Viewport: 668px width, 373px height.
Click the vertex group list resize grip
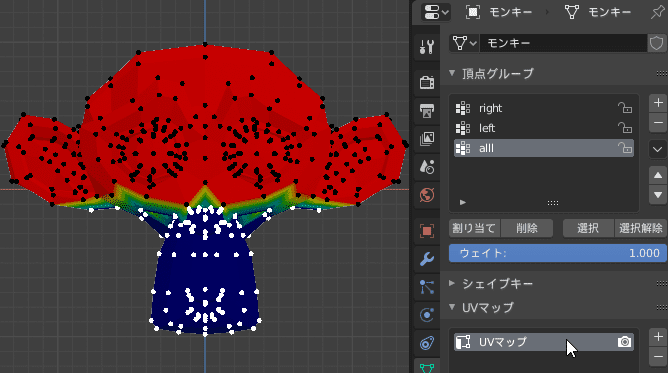coord(553,203)
